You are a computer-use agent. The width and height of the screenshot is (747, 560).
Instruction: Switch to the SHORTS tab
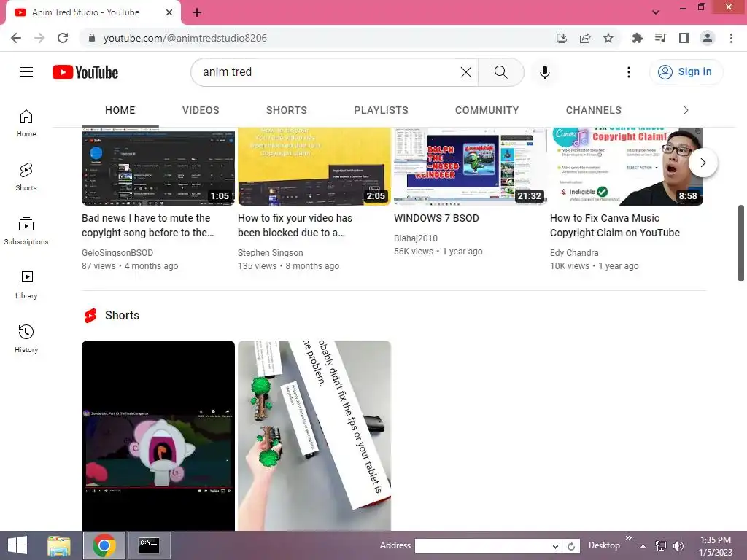click(286, 111)
